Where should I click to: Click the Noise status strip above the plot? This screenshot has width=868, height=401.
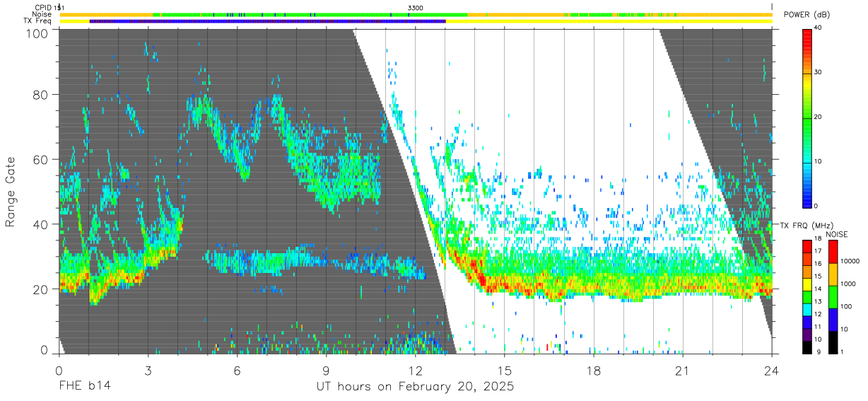(x=416, y=14)
